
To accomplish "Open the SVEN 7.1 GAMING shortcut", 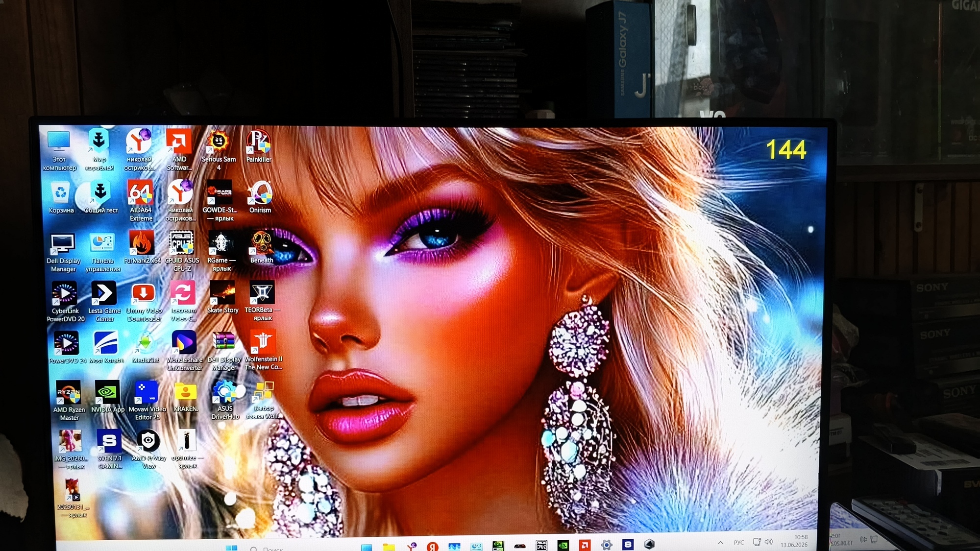I will coord(110,449).
